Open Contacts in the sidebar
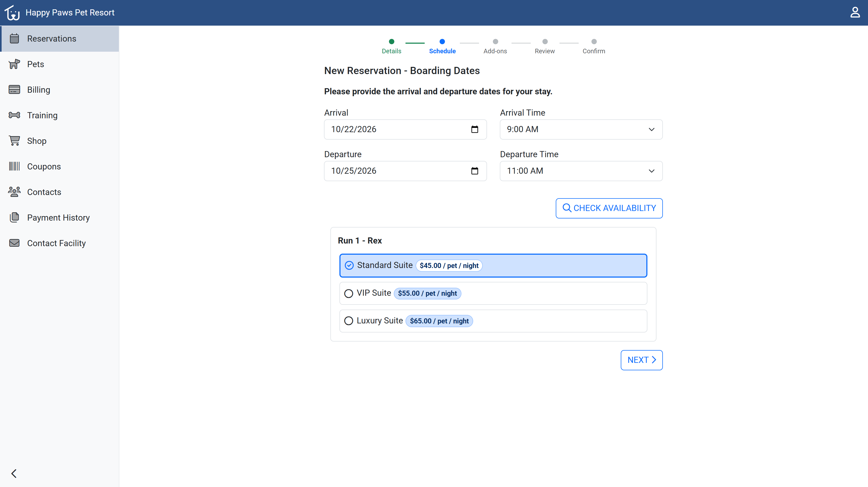 tap(60, 192)
